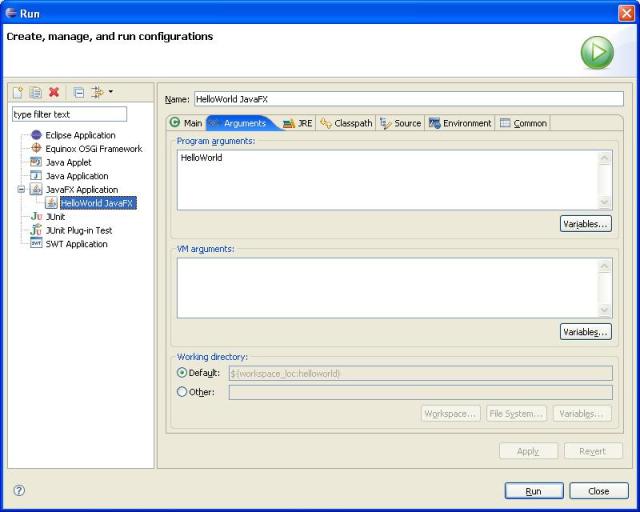The height and width of the screenshot is (512, 640).
Task: Switch to the Environment tab
Action: [x=460, y=123]
